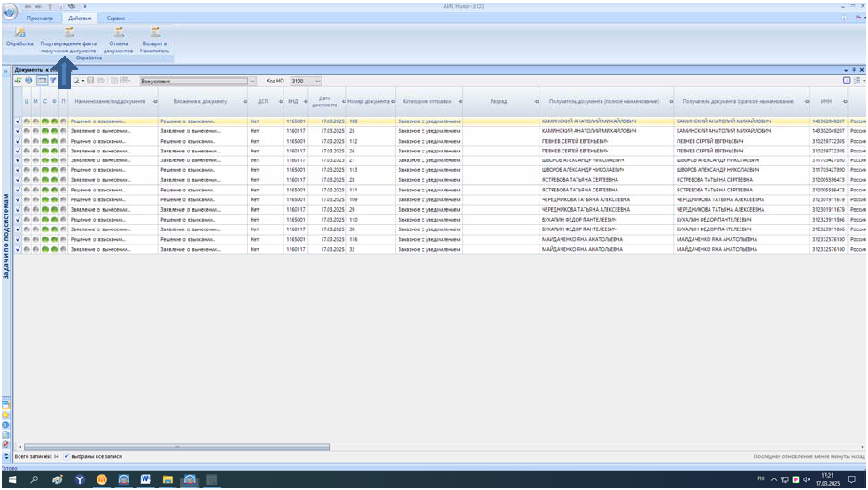Click the horizontal scrollbar at table bottom
The width and height of the screenshot is (868, 490).
tap(177, 447)
